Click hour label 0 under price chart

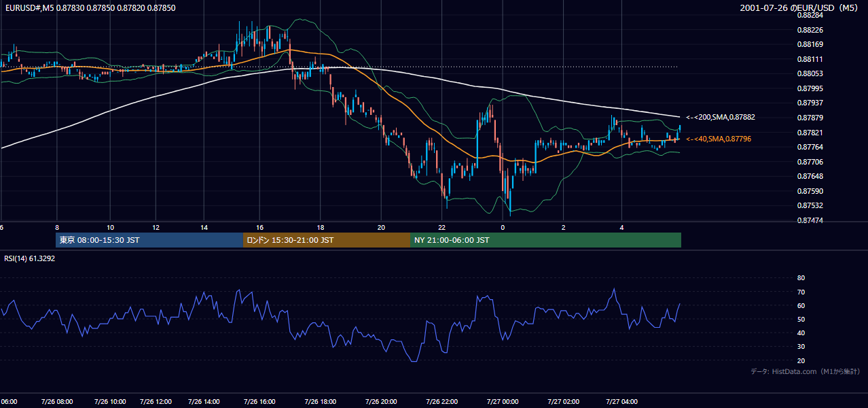click(503, 227)
